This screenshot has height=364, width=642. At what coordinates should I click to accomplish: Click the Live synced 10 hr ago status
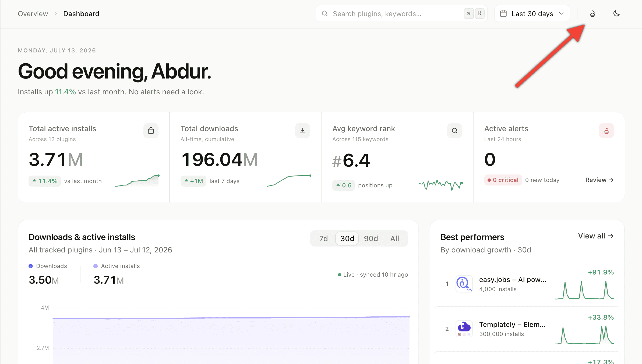click(x=373, y=275)
